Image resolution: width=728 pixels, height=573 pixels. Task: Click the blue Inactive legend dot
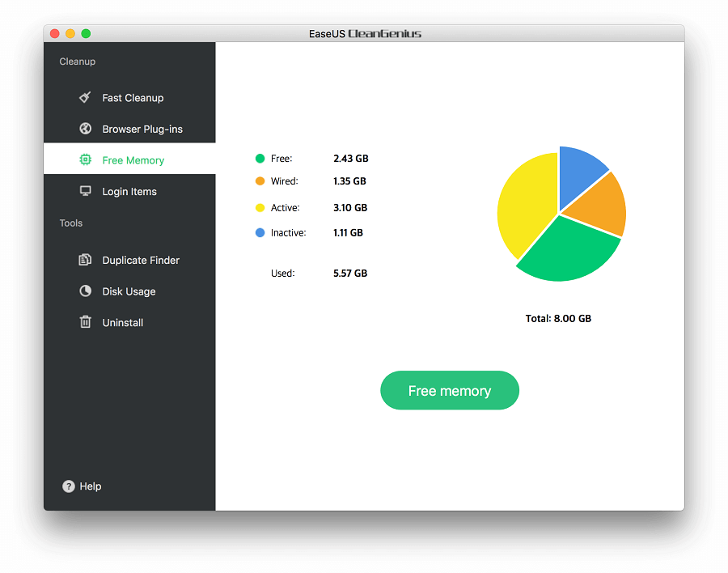click(x=260, y=232)
